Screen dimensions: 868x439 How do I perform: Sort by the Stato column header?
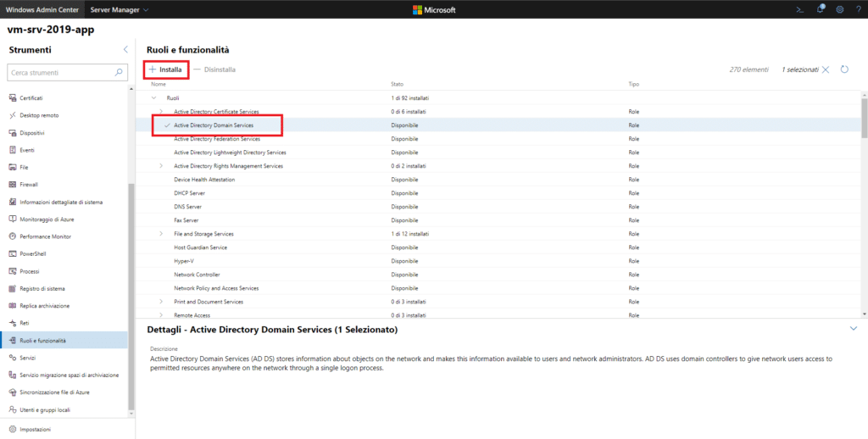397,84
